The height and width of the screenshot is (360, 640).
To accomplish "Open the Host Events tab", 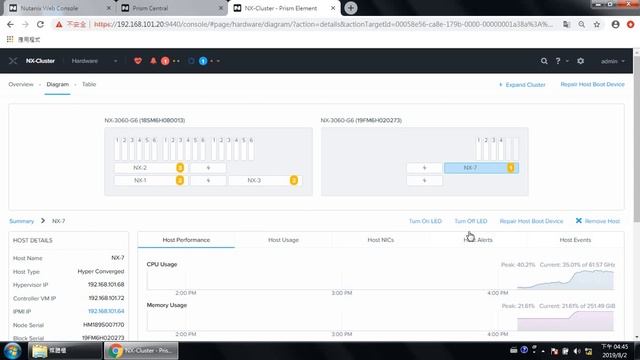I will click(x=575, y=240).
